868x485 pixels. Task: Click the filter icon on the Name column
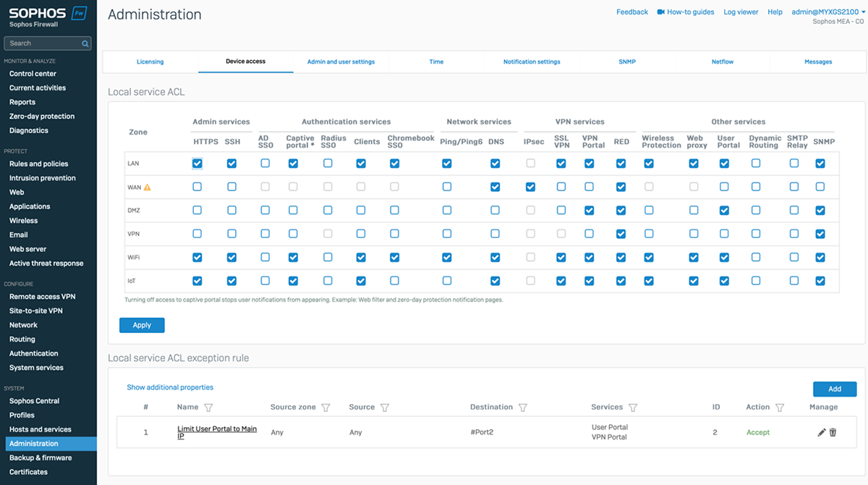[x=210, y=407]
